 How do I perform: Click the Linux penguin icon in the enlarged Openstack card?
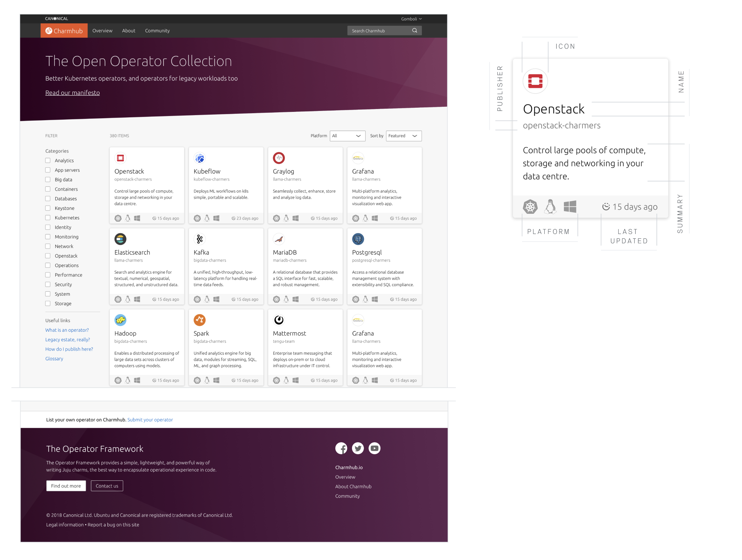pos(550,207)
